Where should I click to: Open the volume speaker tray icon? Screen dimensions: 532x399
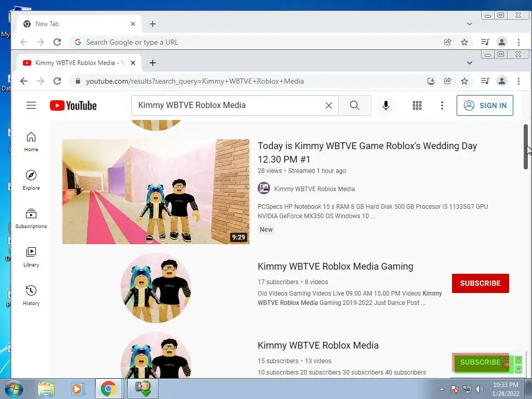(480, 389)
